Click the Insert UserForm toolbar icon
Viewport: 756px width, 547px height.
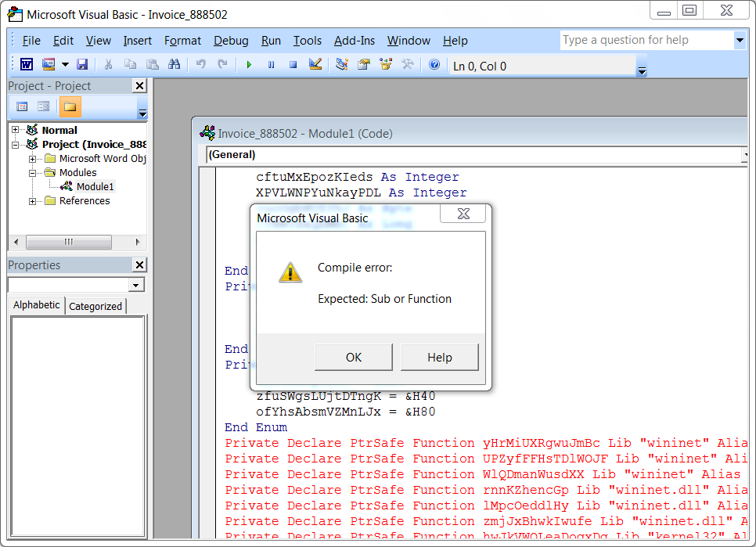[49, 64]
